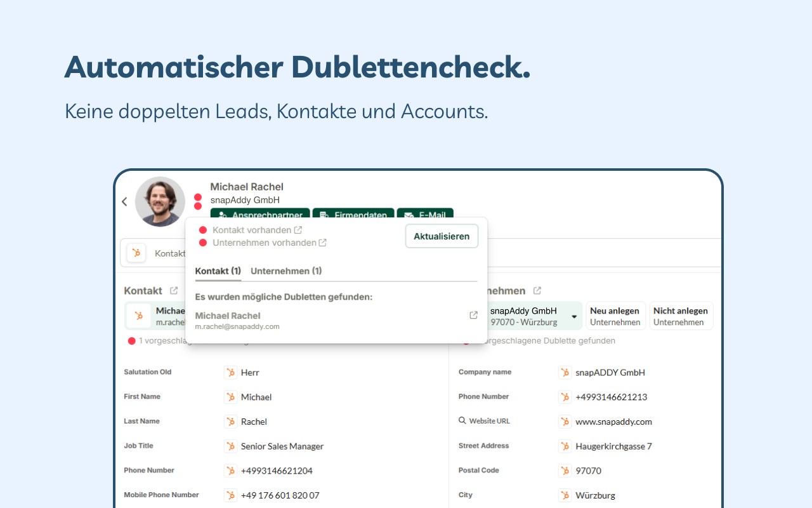Go back using the left chevron arrow
Image resolution: width=812 pixels, height=508 pixels.
[x=124, y=201]
